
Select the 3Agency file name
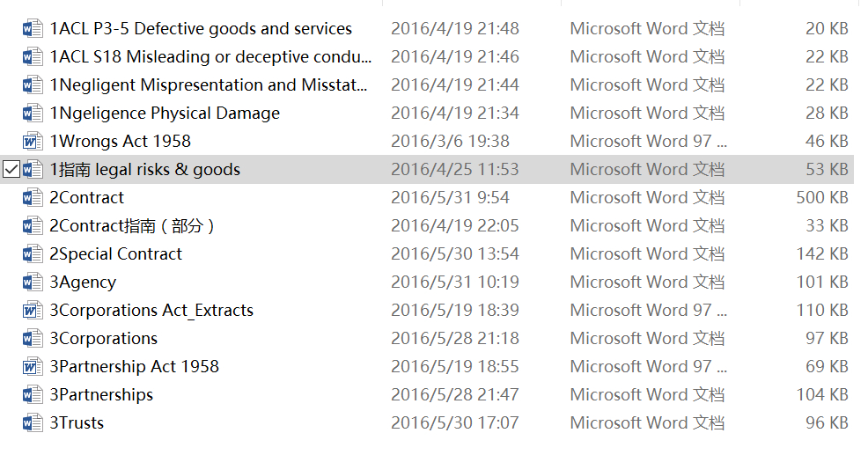click(x=83, y=283)
